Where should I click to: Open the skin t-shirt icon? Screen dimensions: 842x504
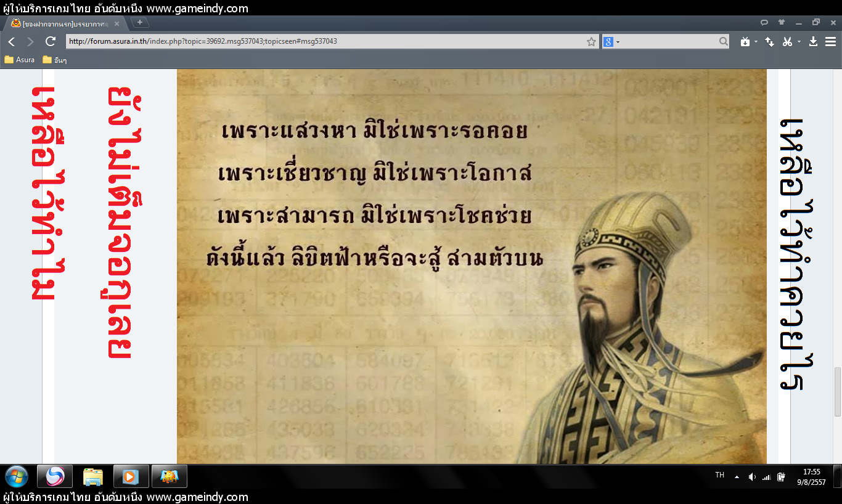coord(782,22)
